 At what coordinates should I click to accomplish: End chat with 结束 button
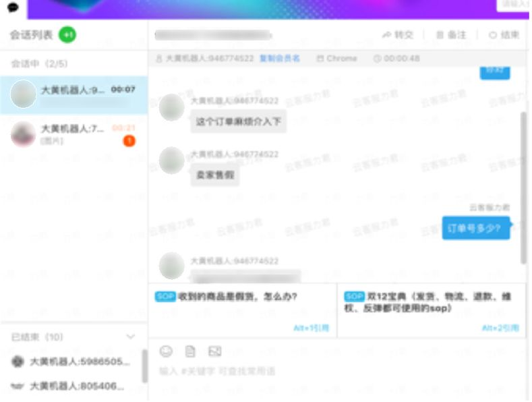point(504,35)
